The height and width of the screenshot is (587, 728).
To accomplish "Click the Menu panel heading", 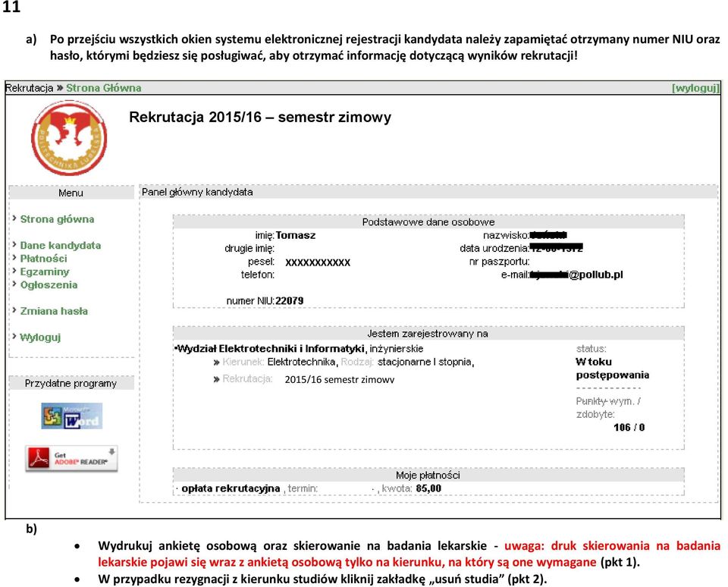I will pyautogui.click(x=71, y=193).
